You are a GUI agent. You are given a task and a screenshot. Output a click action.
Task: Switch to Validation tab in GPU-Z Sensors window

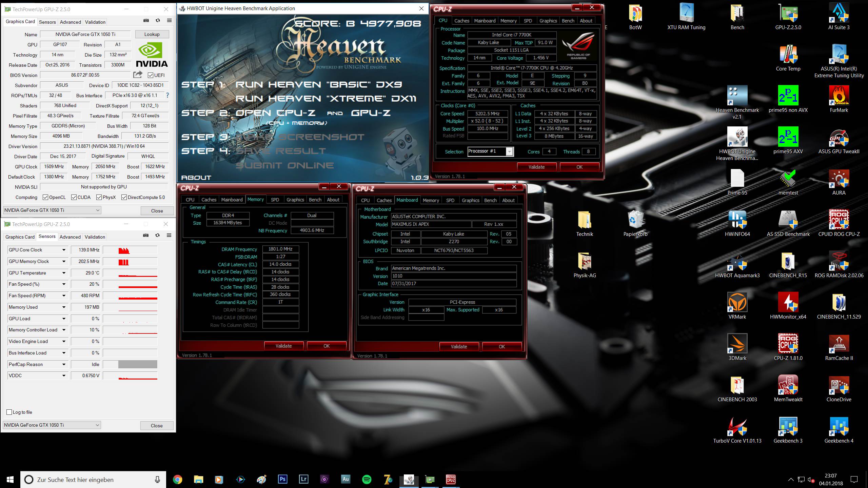click(95, 237)
